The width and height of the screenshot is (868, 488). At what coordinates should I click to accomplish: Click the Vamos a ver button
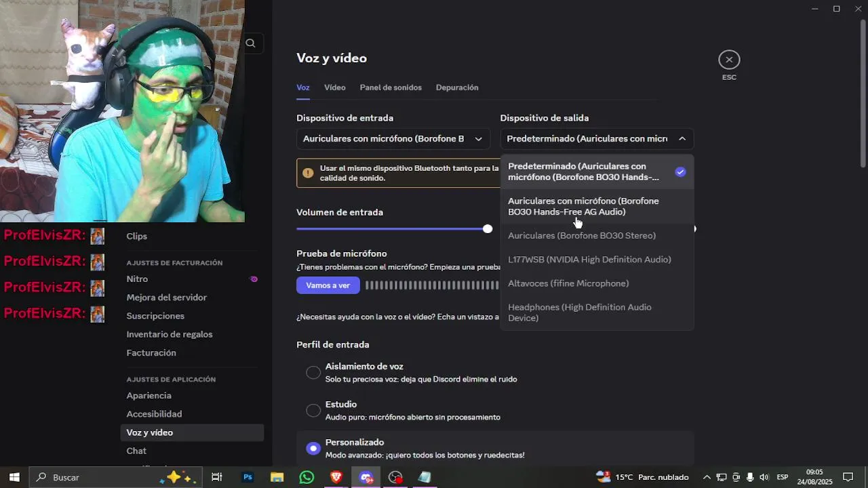[x=328, y=285]
